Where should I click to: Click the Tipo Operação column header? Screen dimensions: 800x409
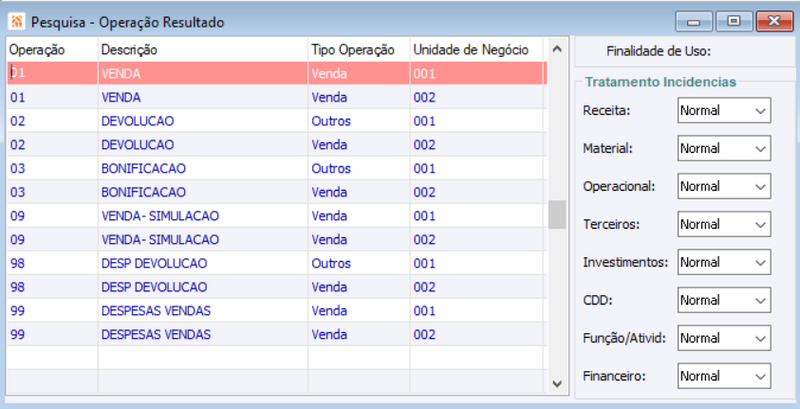[x=359, y=49]
